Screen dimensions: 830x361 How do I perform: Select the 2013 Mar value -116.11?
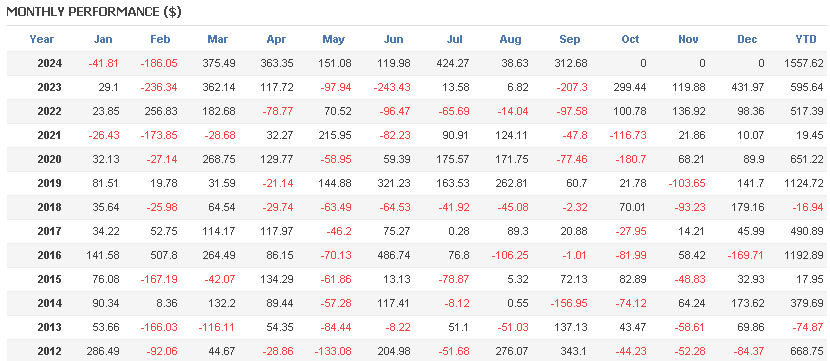(217, 328)
